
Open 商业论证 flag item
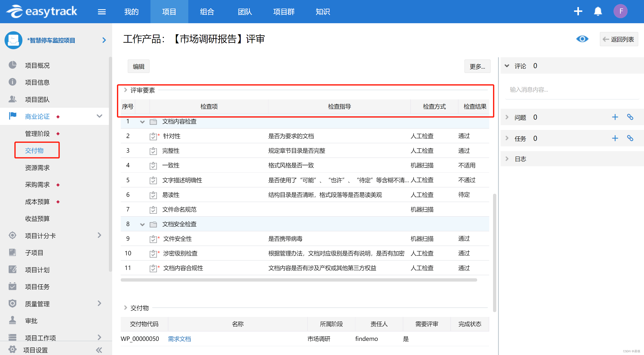pyautogui.click(x=37, y=116)
